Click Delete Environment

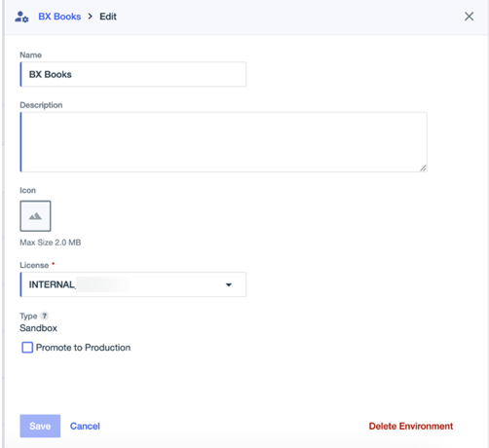411,426
